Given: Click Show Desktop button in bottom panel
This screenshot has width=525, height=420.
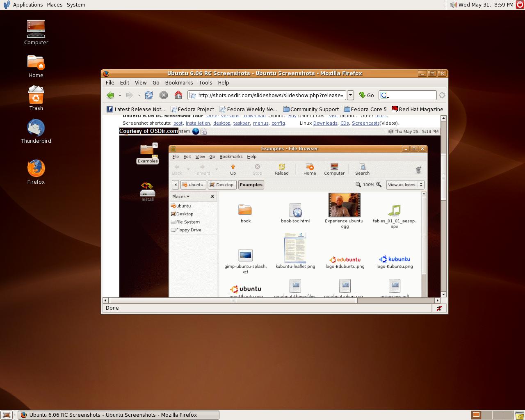Looking at the screenshot, I should 7,415.
